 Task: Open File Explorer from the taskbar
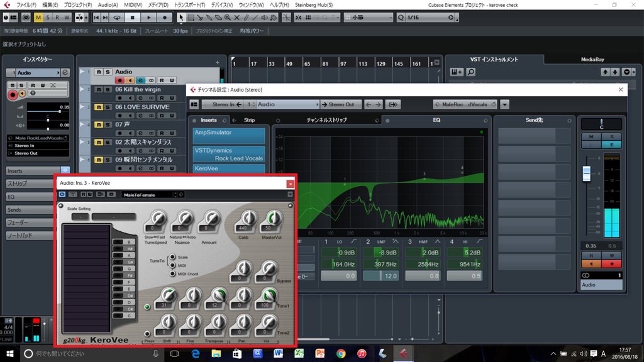click(216, 353)
